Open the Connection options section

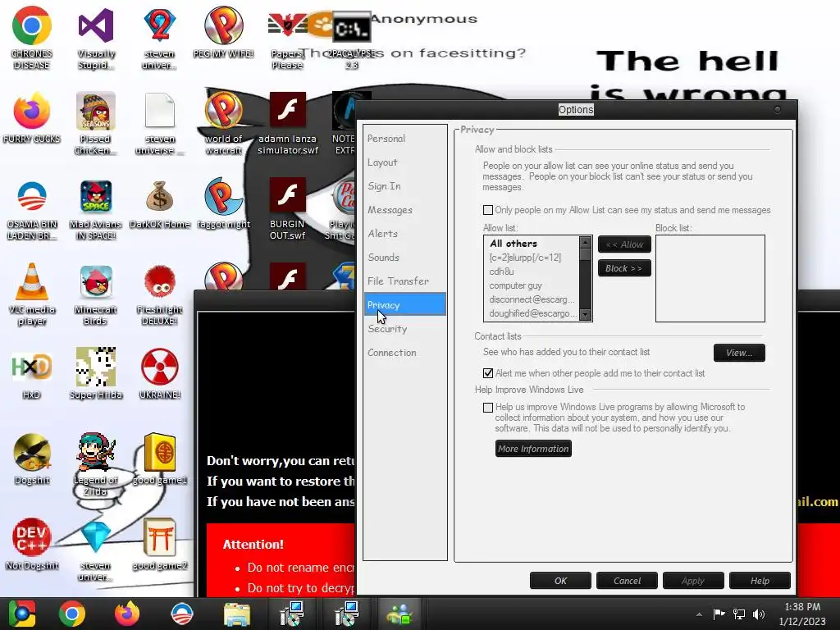click(x=404, y=353)
